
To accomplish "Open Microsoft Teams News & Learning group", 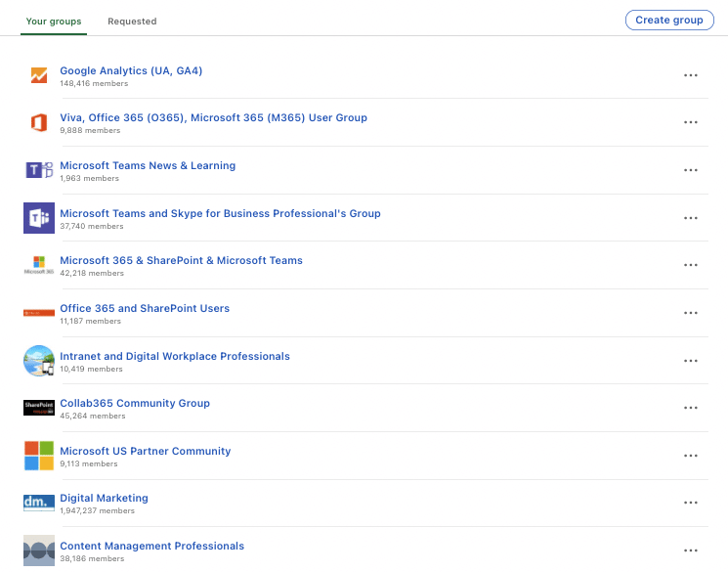I will [148, 165].
